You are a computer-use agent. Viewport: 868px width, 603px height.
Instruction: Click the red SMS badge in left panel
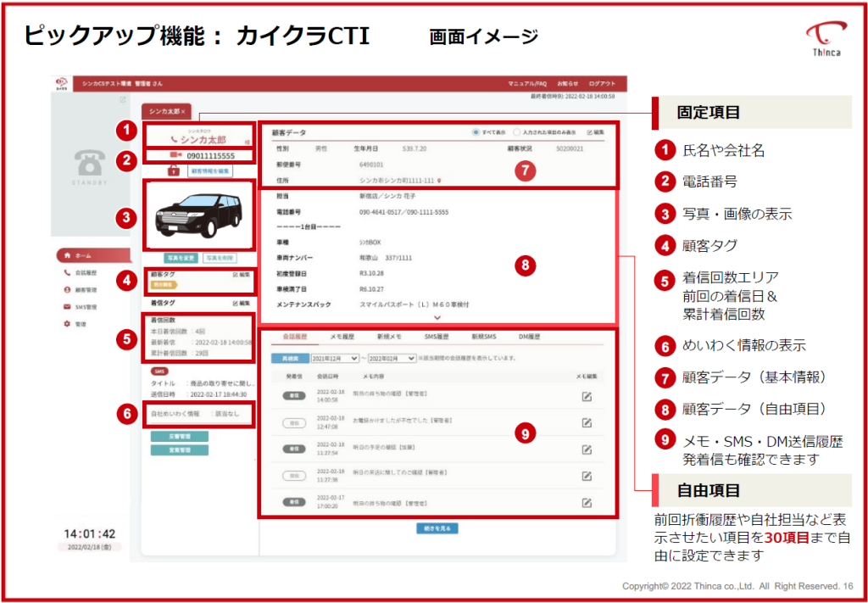click(x=159, y=371)
